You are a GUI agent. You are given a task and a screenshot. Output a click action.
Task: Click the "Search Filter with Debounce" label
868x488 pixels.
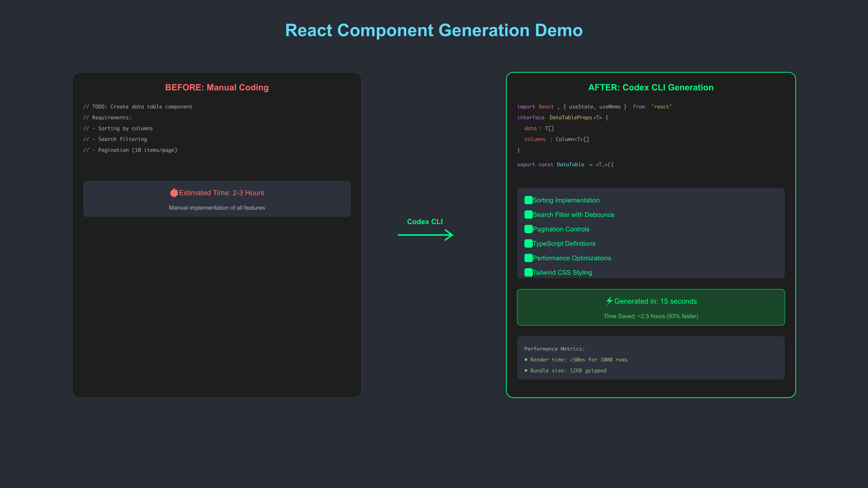click(574, 215)
